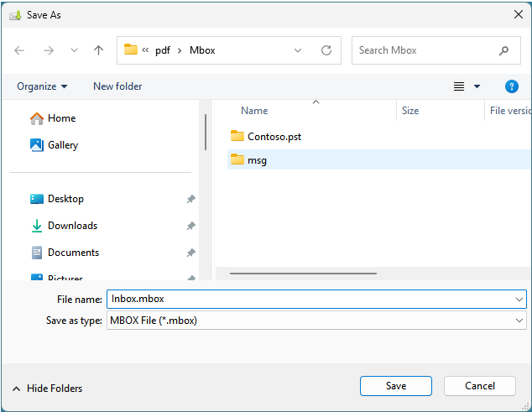Change the view layout icon
Viewport: 532px width, 412px height.
[x=459, y=86]
